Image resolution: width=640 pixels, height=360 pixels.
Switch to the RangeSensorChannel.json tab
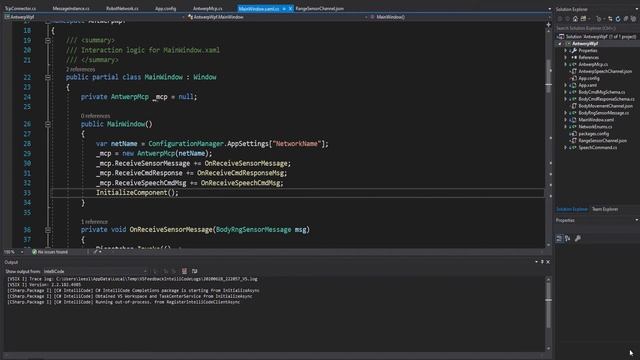[x=320, y=9]
